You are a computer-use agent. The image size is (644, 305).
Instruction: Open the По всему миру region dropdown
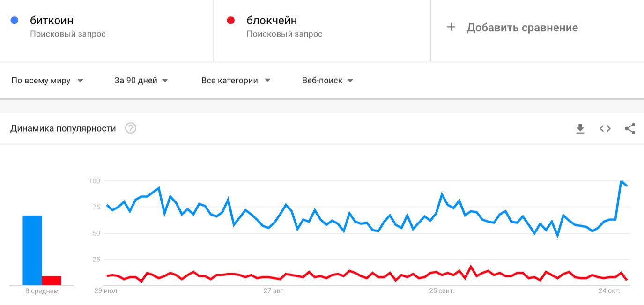(x=47, y=81)
